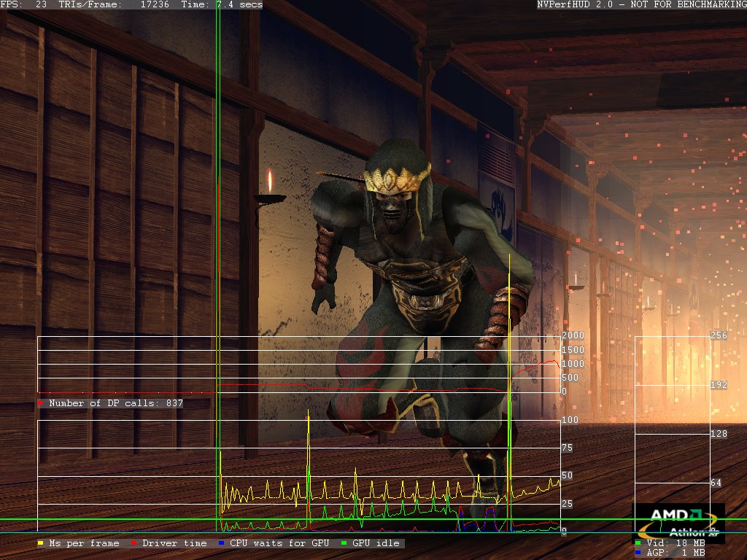The height and width of the screenshot is (560, 747).
Task: Click the 1500 axis label on DP graph
Action: (x=573, y=349)
